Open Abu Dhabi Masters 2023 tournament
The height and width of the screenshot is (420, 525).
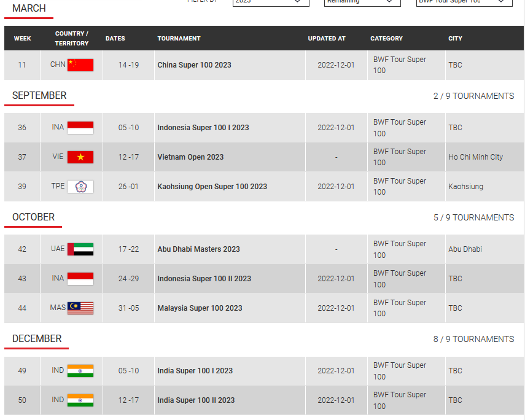click(198, 249)
